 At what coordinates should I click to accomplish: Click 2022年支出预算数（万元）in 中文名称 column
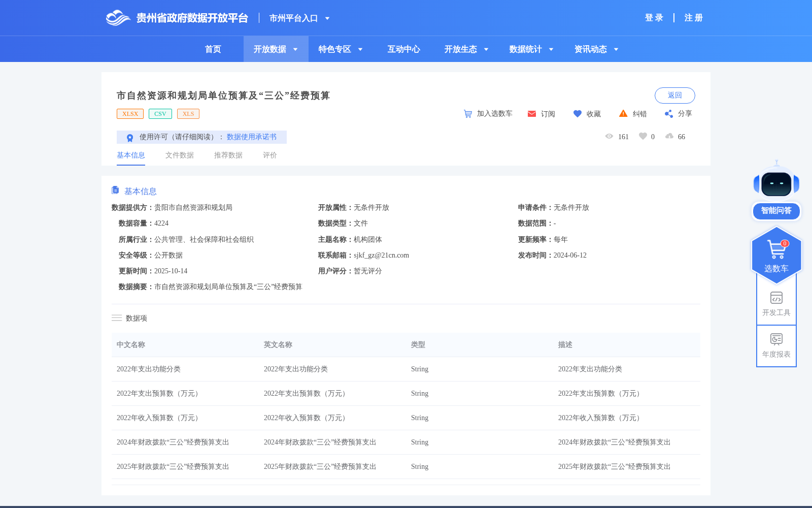coord(159,394)
